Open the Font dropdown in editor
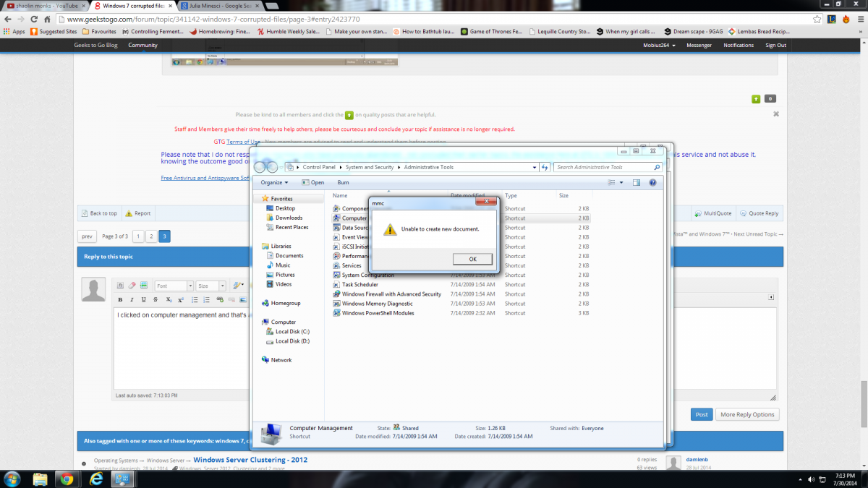 coord(174,286)
